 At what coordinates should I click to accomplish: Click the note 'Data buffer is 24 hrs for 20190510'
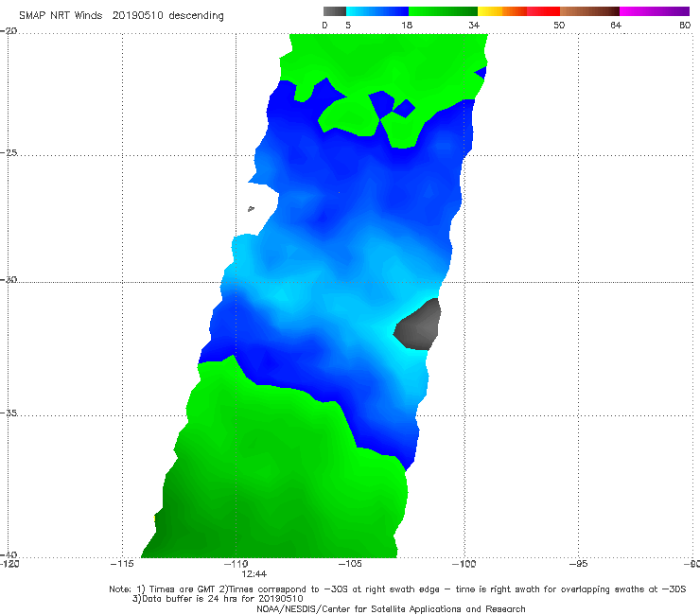pos(218,599)
